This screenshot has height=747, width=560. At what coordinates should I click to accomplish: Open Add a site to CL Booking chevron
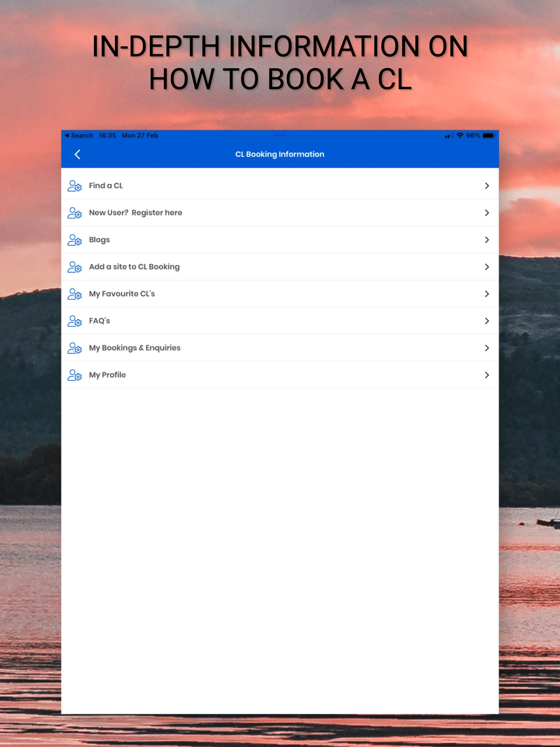487,267
